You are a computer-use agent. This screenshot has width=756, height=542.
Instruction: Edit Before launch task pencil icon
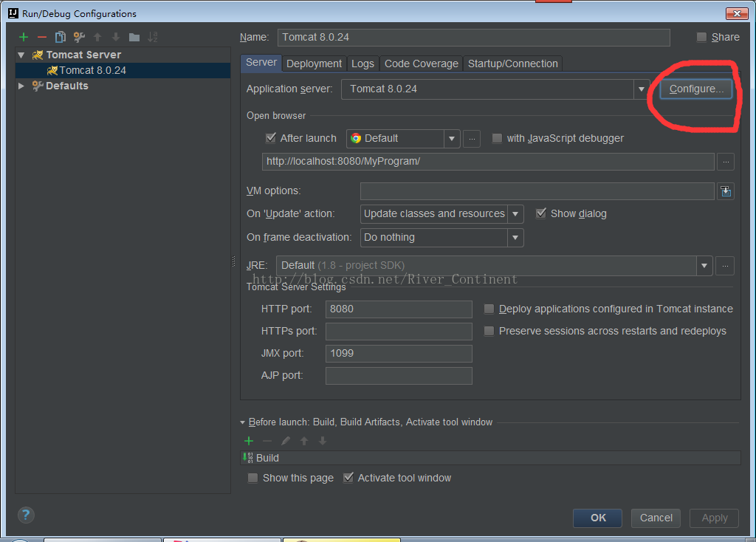(x=286, y=441)
